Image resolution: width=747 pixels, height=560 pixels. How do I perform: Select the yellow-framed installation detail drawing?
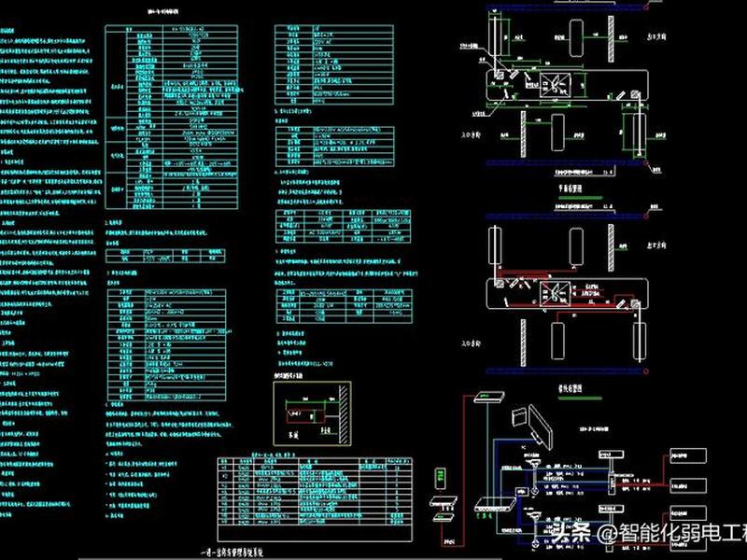click(x=312, y=413)
